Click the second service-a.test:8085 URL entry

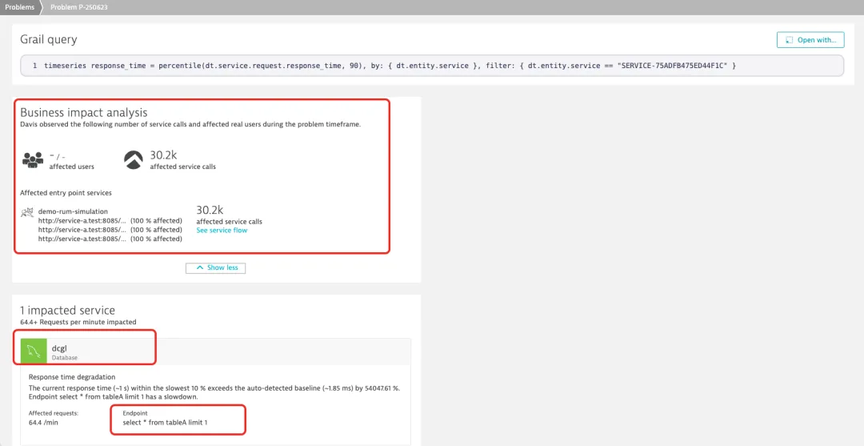83,229
